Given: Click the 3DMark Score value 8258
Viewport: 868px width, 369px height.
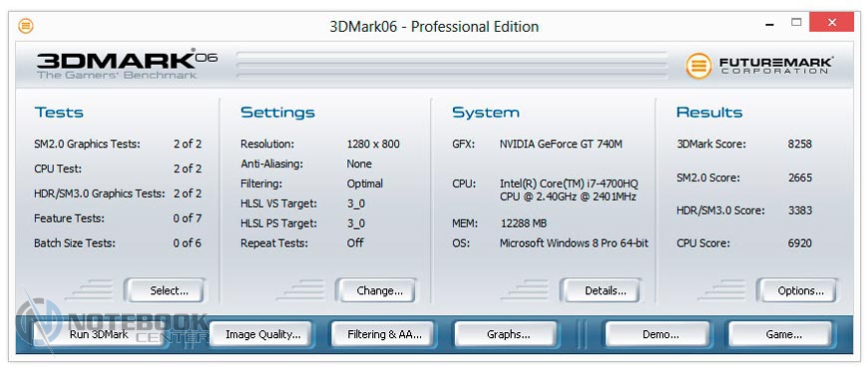Looking at the screenshot, I should coord(800,144).
